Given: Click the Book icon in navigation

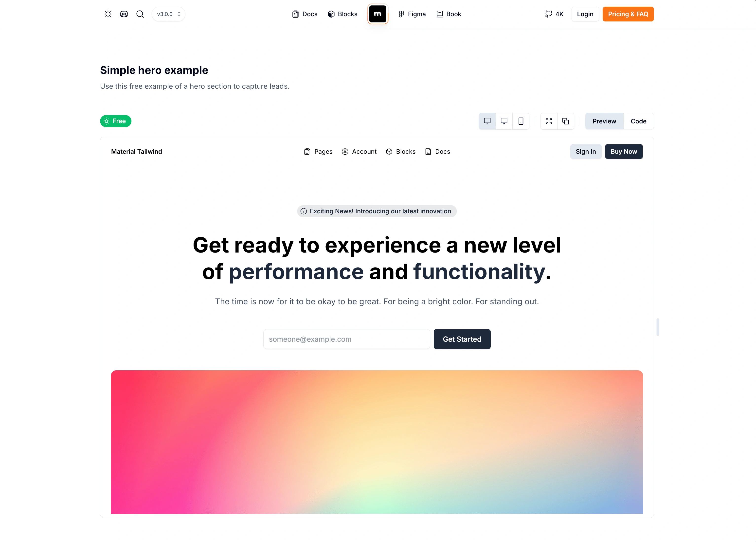Looking at the screenshot, I should pyautogui.click(x=440, y=14).
